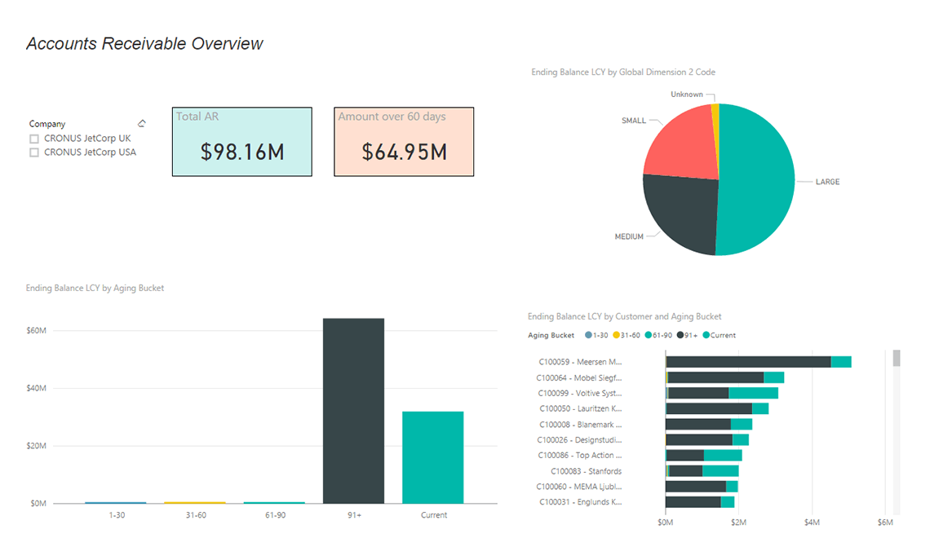
Task: Click the C100031 - Englunds K label
Action: [x=581, y=502]
